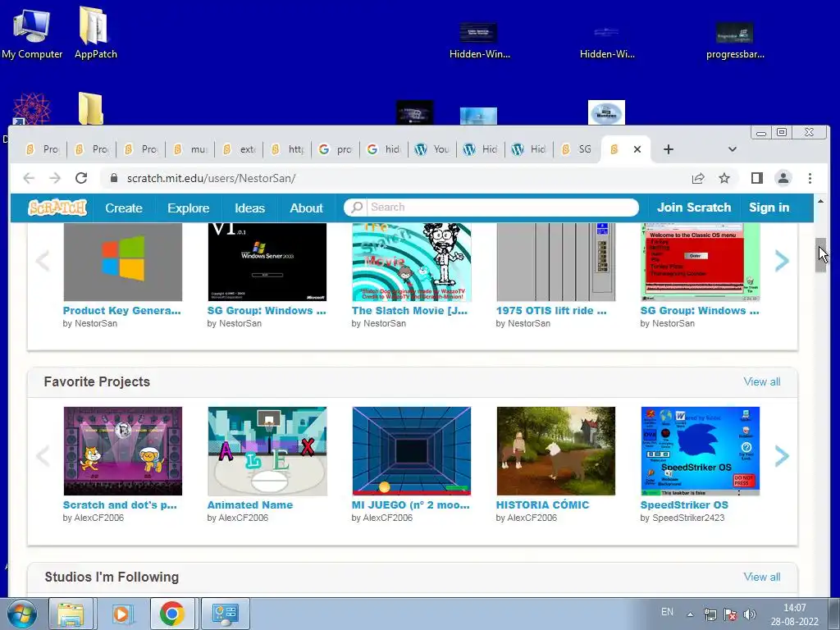Share this page via address bar icon

(x=697, y=178)
